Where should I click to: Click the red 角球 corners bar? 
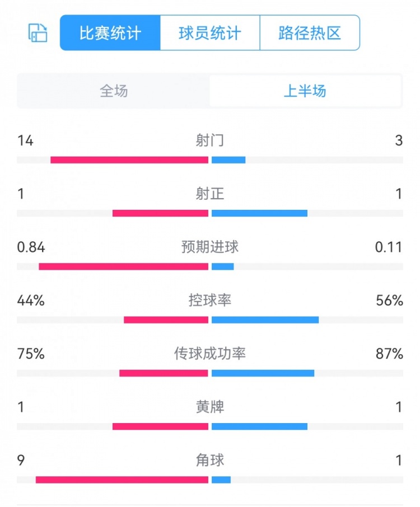tap(122, 480)
